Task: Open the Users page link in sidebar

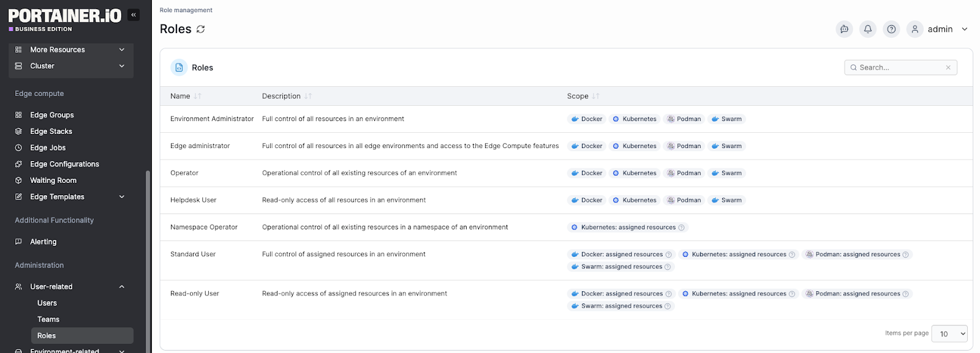Action: point(47,303)
